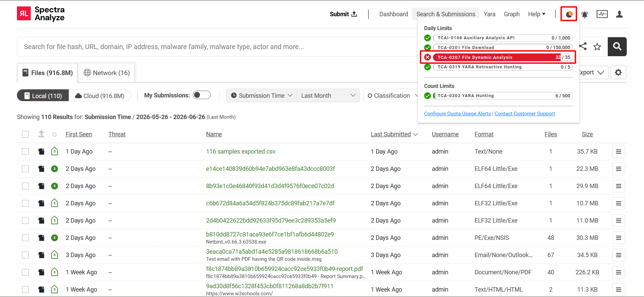
Task: Open actions menu for 3eaca0ca71a5 row
Action: (619, 255)
